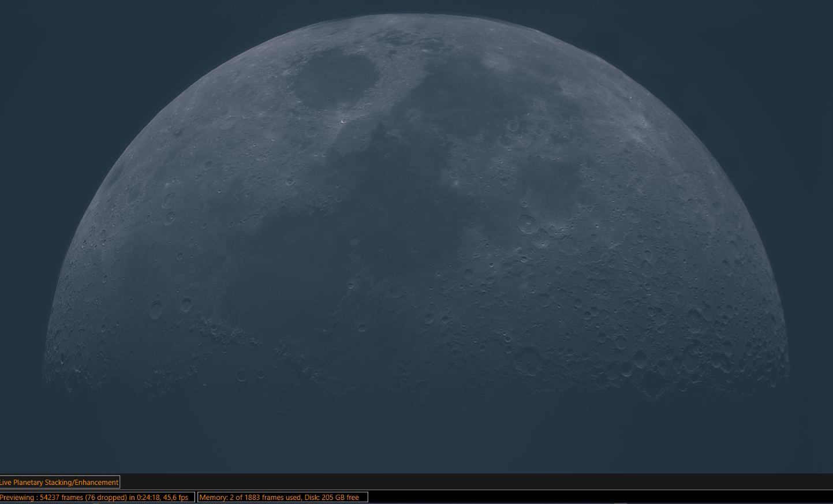This screenshot has width=833, height=504.
Task: Click the large ringed crater right of center
Action: (526, 223)
